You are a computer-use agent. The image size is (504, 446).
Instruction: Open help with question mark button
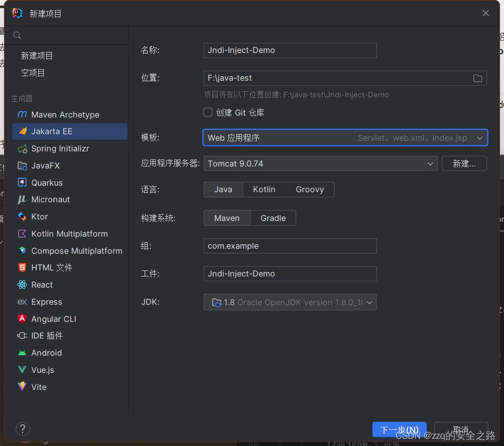point(23,429)
